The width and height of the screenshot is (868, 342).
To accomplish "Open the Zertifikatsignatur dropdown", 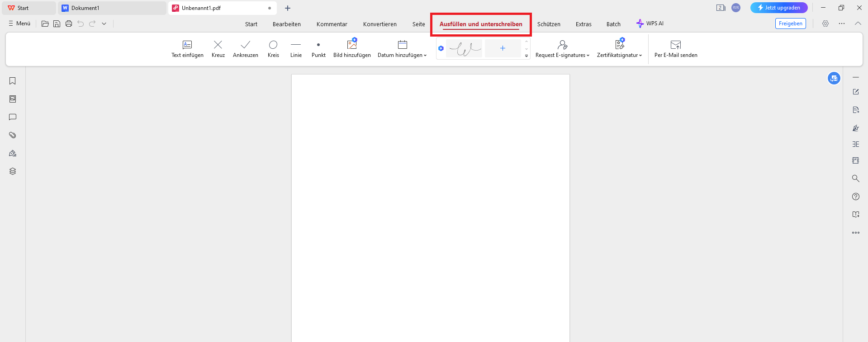I will pyautogui.click(x=619, y=49).
